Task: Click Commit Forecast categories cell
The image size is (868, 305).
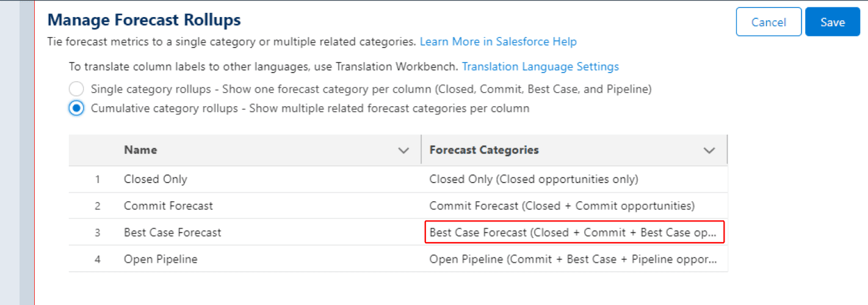Action: pos(562,206)
